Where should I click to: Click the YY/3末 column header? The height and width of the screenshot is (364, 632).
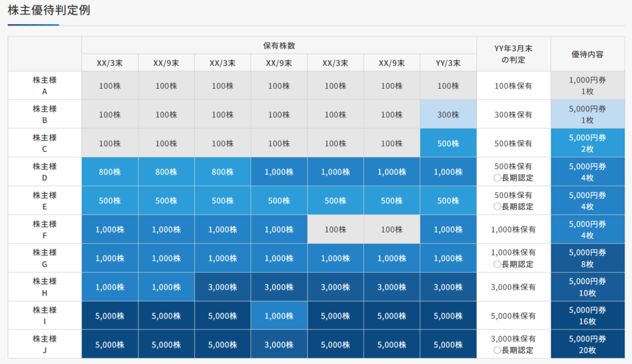tap(448, 63)
